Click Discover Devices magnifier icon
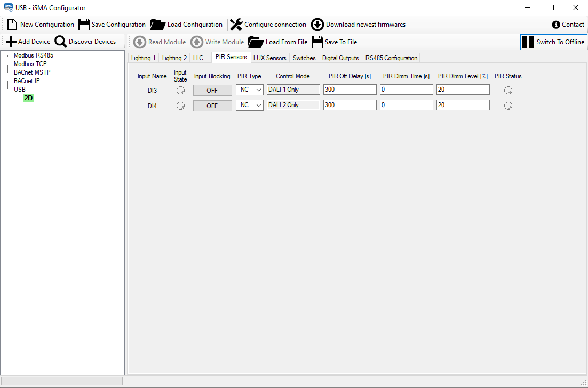The width and height of the screenshot is (588, 388). [x=61, y=42]
